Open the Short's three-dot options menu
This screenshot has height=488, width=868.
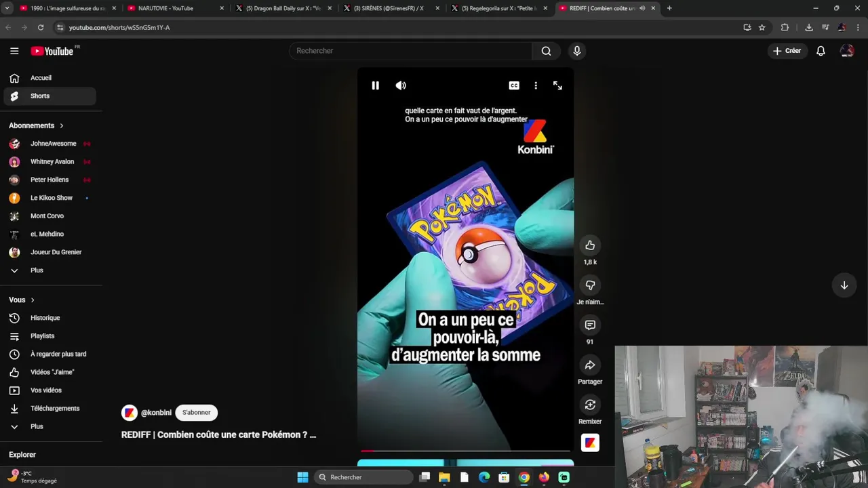click(536, 85)
